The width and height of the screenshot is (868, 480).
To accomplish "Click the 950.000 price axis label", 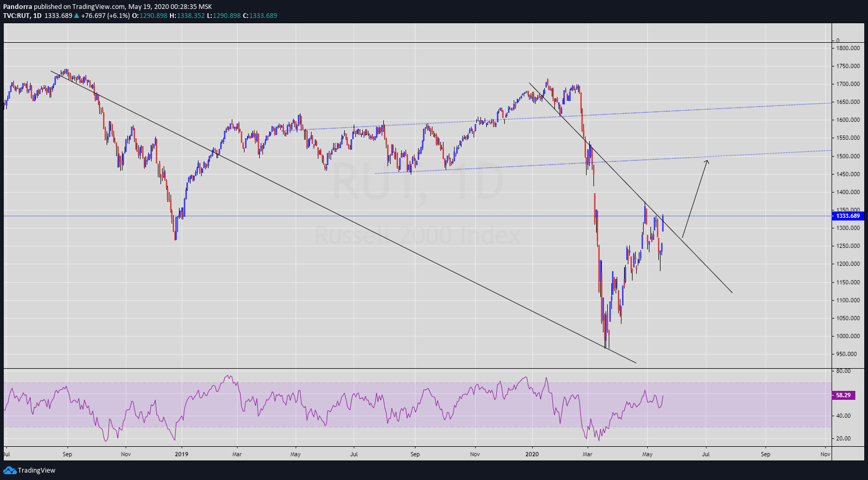I will (x=847, y=354).
